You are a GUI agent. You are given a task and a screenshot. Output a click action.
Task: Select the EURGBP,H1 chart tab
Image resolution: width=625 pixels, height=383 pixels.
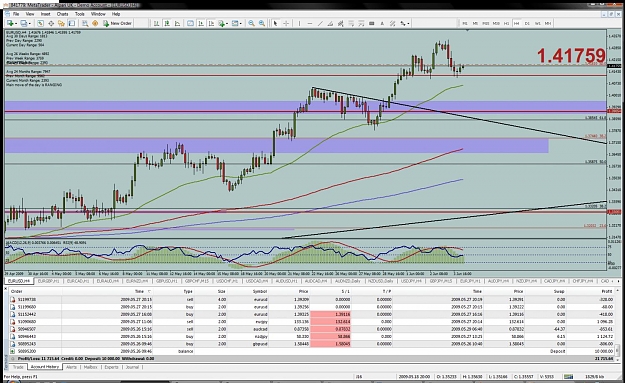tap(48, 281)
